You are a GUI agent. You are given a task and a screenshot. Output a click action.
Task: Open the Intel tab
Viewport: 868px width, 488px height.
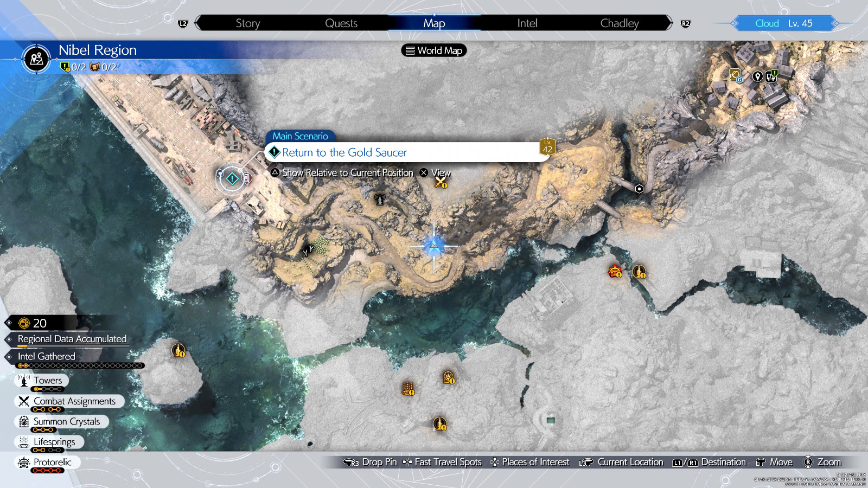[527, 23]
